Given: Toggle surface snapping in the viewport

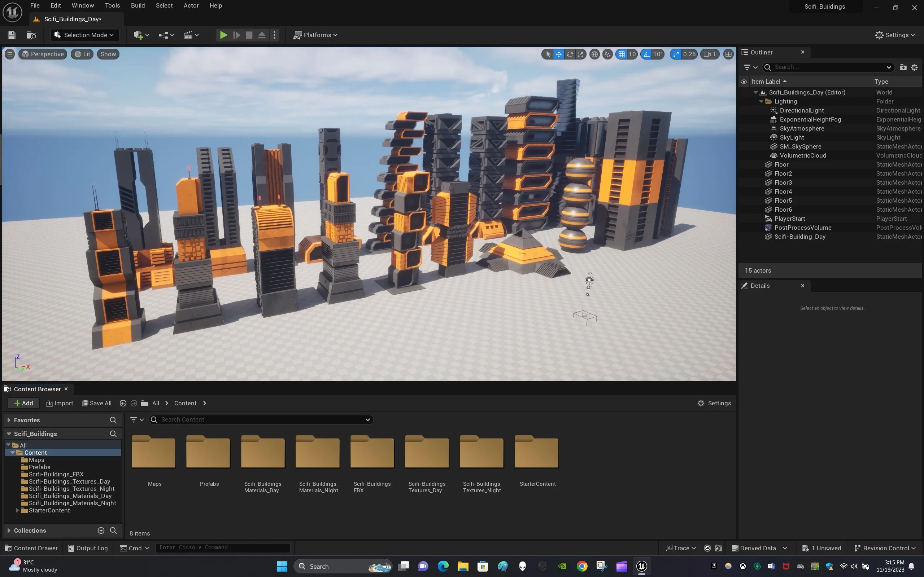Looking at the screenshot, I should coord(607,54).
